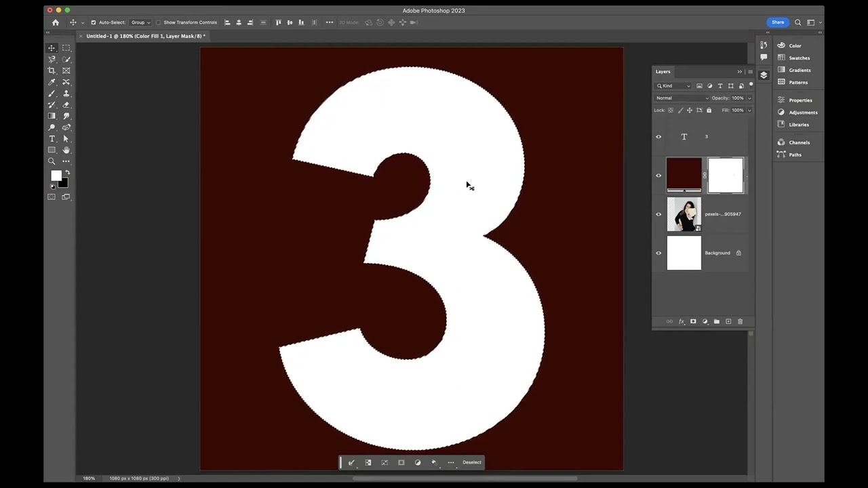Select the Frame tool
This screenshot has height=488, width=868.
[66, 70]
